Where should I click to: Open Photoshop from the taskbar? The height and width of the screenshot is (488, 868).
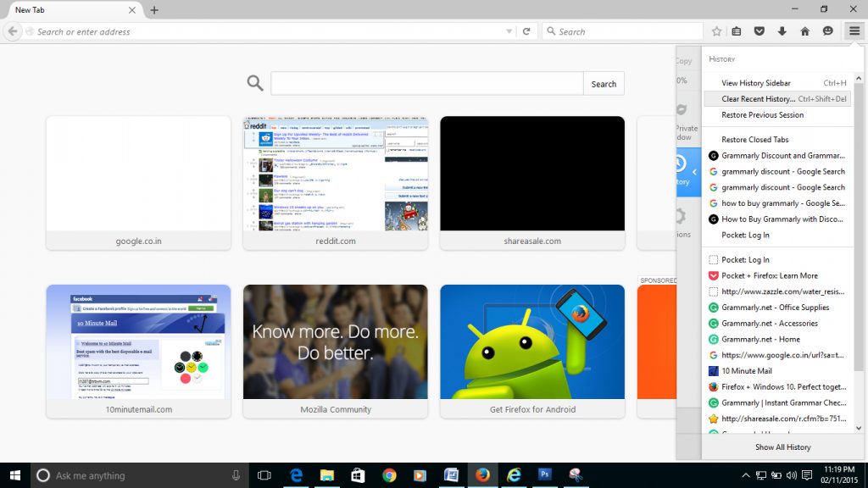(545, 475)
